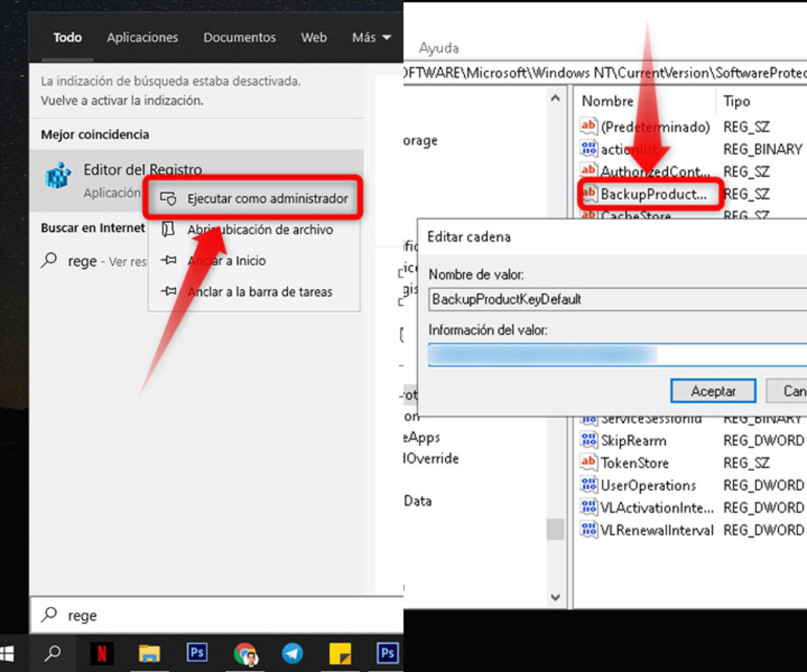Collapse the registry tree scrollbar downward arrow
807x672 pixels.
coord(554,597)
